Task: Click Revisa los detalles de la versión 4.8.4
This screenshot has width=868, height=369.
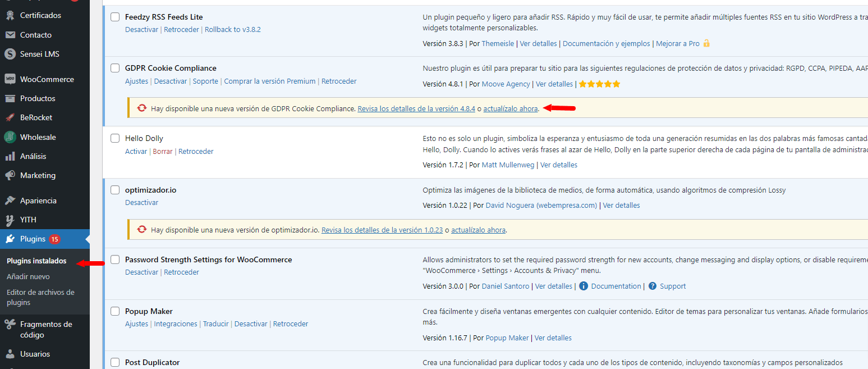Action: click(x=416, y=108)
